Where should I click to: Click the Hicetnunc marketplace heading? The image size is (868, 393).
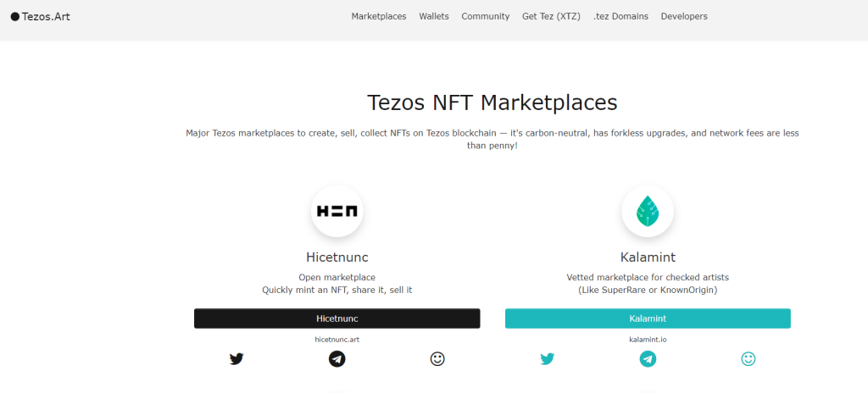tap(337, 257)
